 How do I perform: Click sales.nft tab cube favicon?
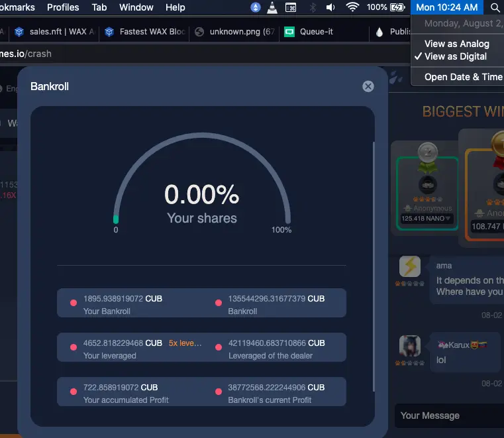tap(19, 32)
